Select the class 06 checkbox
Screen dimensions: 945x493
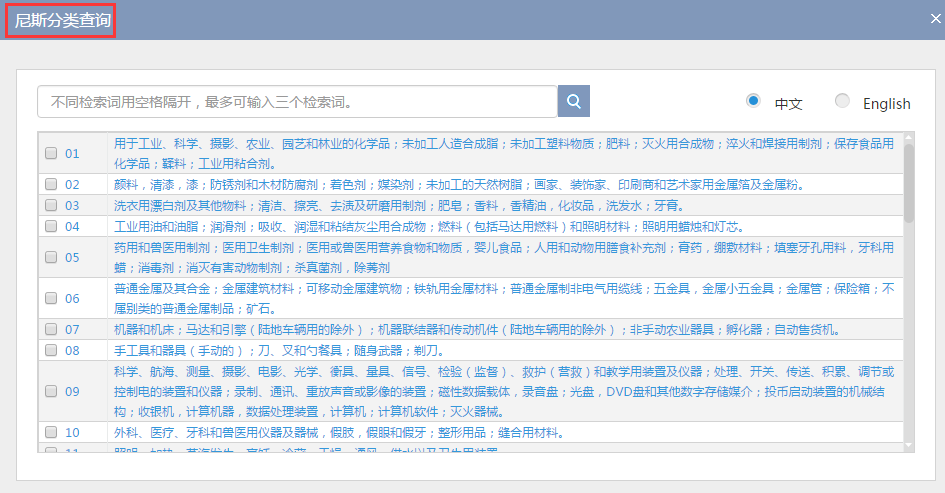pyautogui.click(x=51, y=298)
